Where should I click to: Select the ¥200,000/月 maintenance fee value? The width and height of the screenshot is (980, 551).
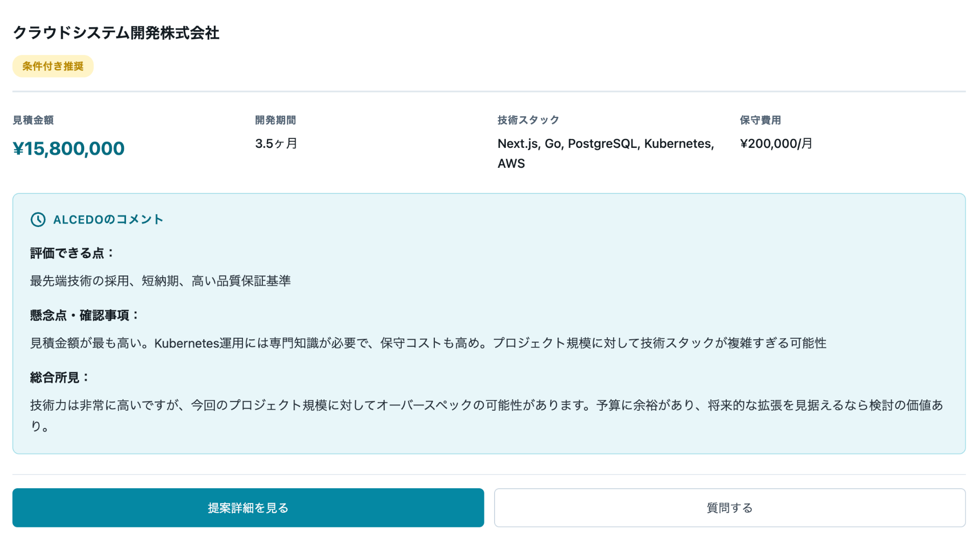[776, 143]
